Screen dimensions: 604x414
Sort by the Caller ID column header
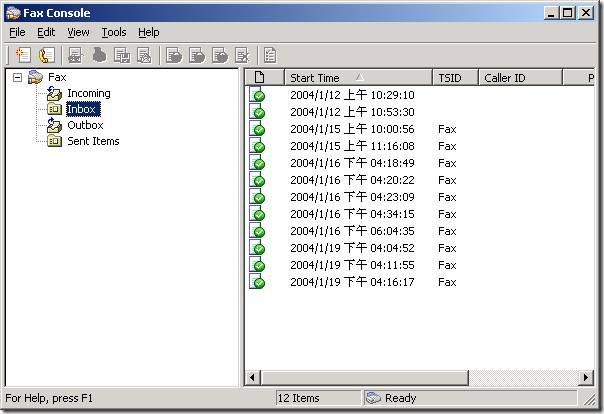(520, 78)
